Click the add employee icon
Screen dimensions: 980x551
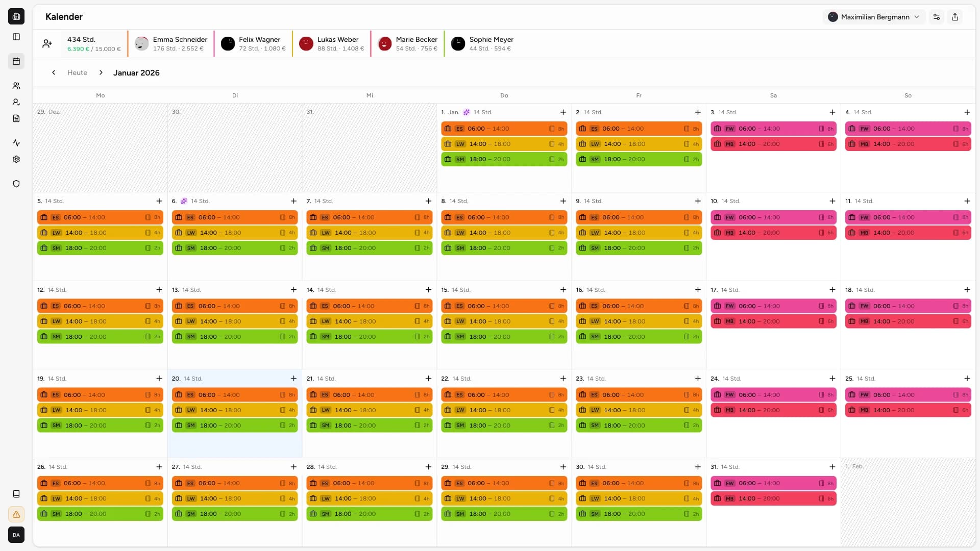click(x=47, y=44)
